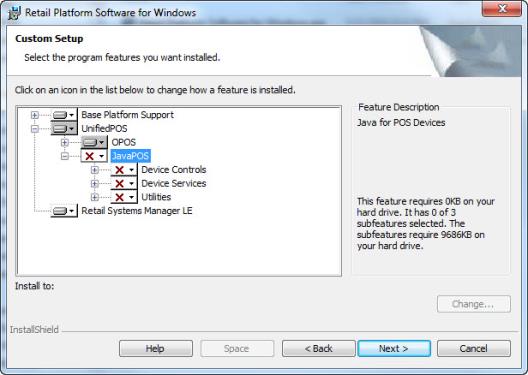Open JavaPOS red X install-state icon
This screenshot has height=375, width=528.
(94, 156)
